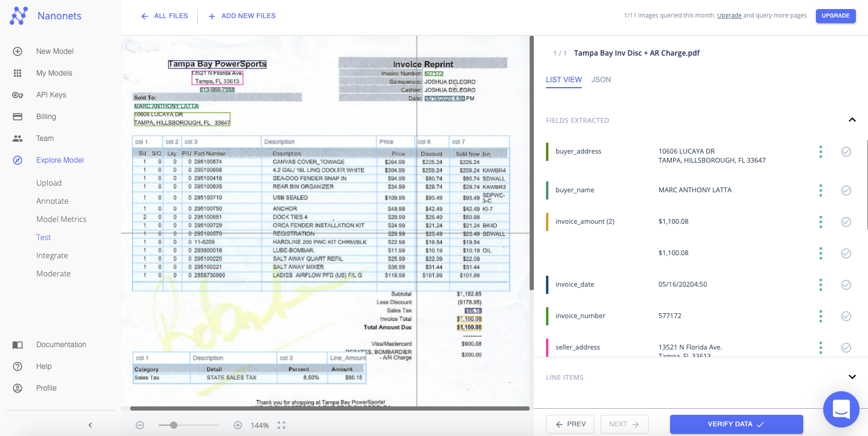Open the Integrate submenu item
The height and width of the screenshot is (436, 868).
tap(52, 256)
